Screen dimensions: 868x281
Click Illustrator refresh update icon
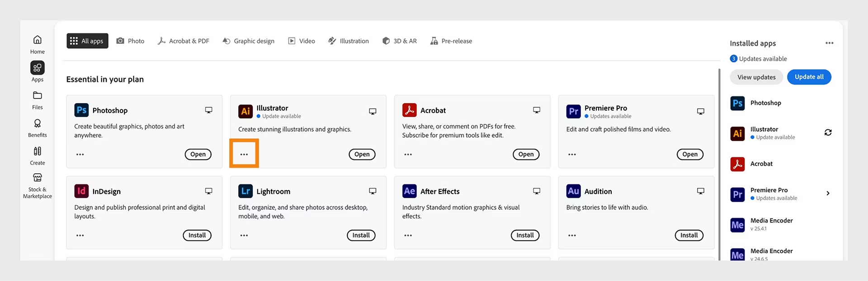pyautogui.click(x=828, y=133)
